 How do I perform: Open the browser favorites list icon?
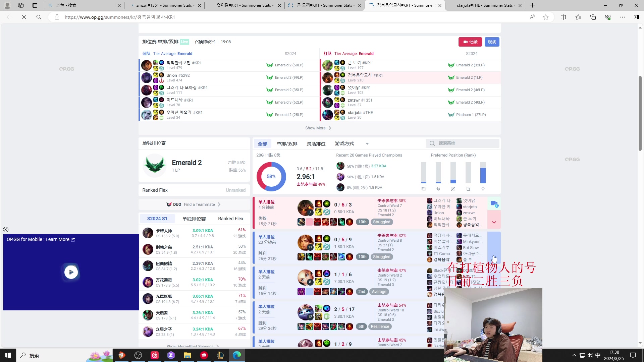[578, 17]
